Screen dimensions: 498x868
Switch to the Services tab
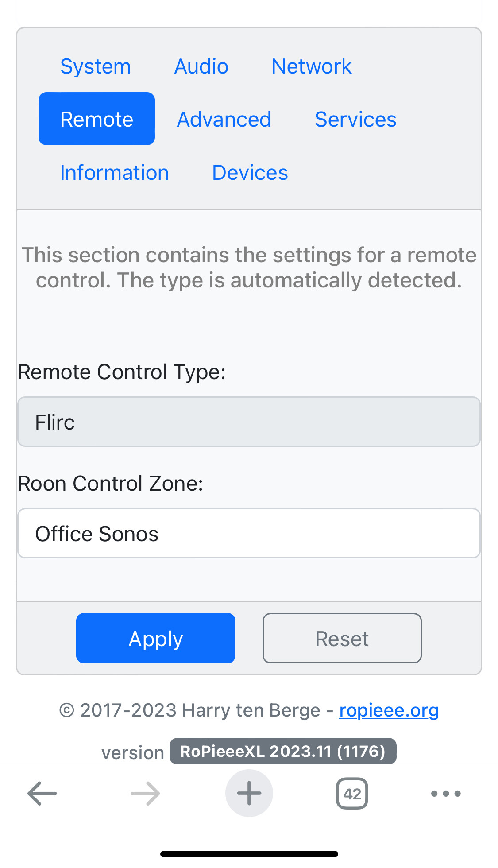click(x=355, y=119)
